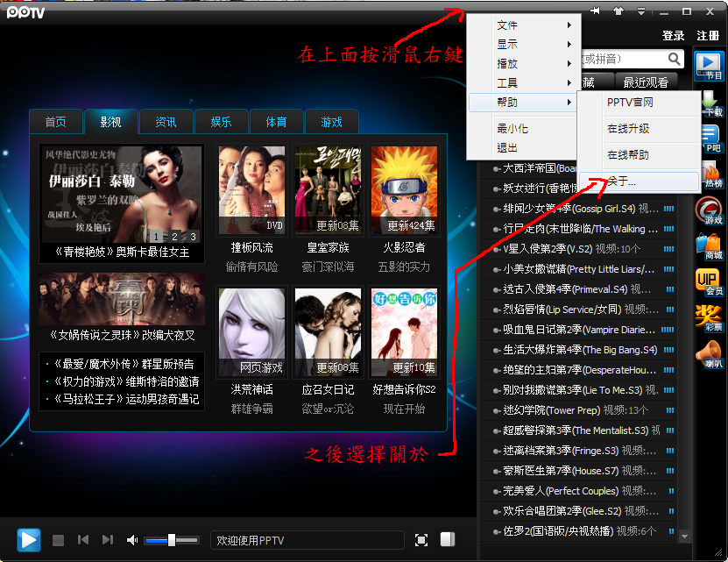Open P吧 sidebar icon
The width and height of the screenshot is (728, 562).
[x=710, y=139]
